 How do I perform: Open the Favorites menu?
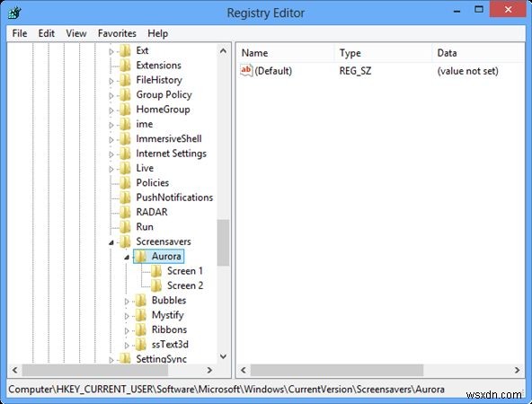point(117,33)
